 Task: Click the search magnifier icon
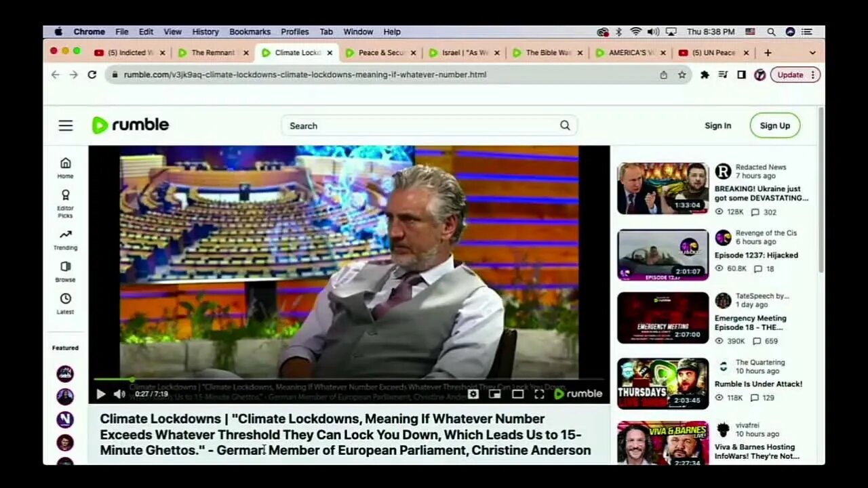tap(565, 125)
